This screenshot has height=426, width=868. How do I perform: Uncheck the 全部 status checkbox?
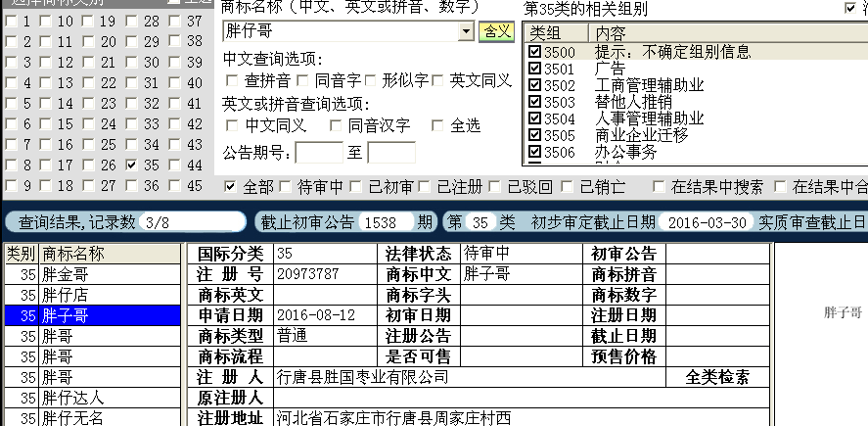(x=230, y=187)
